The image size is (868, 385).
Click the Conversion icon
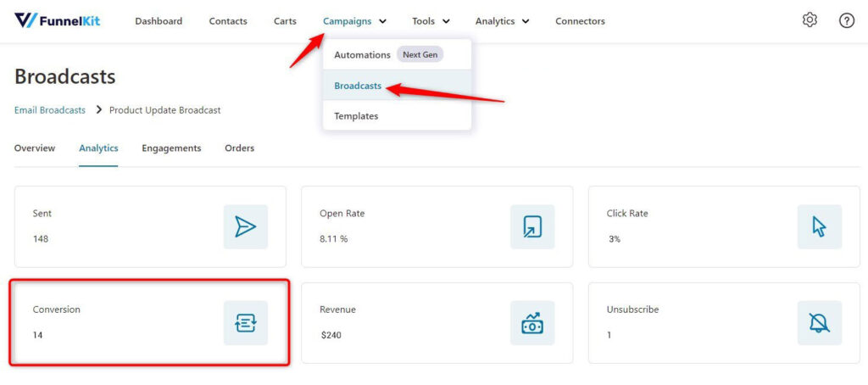(245, 323)
